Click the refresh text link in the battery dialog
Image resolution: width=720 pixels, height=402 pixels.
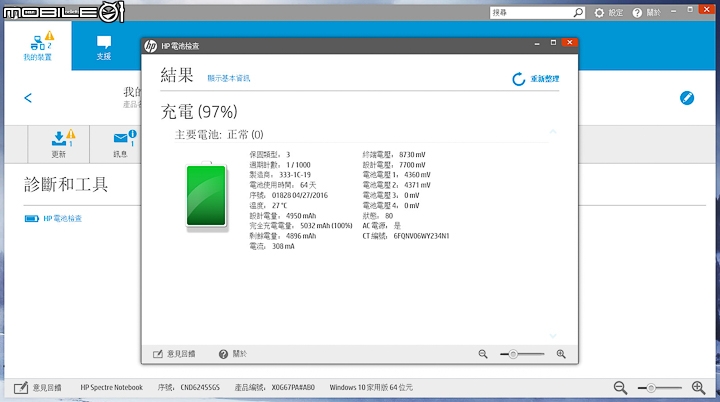pyautogui.click(x=545, y=79)
